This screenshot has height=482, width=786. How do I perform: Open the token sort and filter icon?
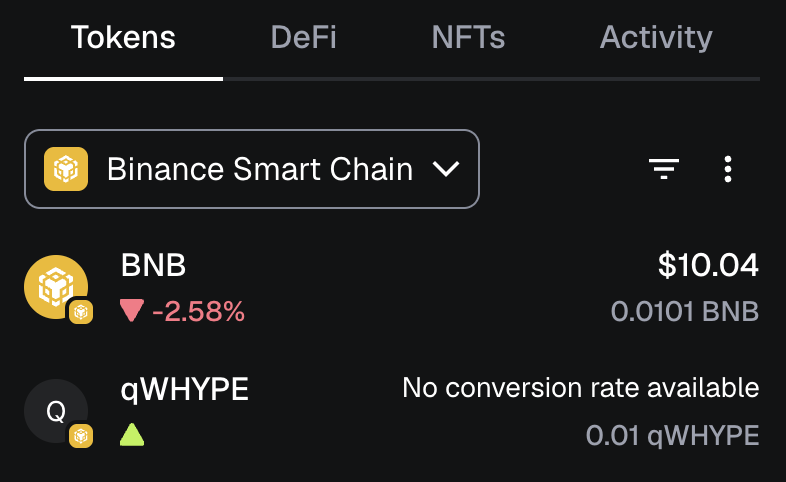pos(665,169)
